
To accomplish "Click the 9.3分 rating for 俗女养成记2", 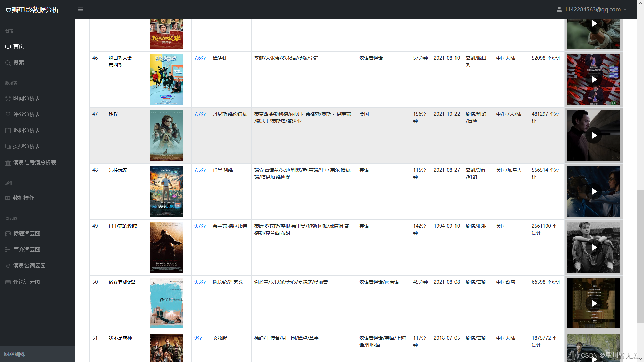I will (200, 282).
